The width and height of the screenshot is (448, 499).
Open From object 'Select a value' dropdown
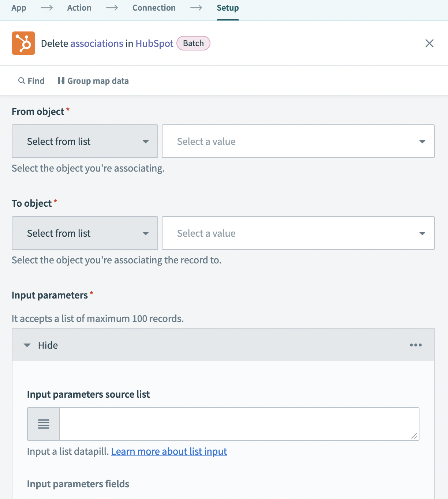point(298,141)
